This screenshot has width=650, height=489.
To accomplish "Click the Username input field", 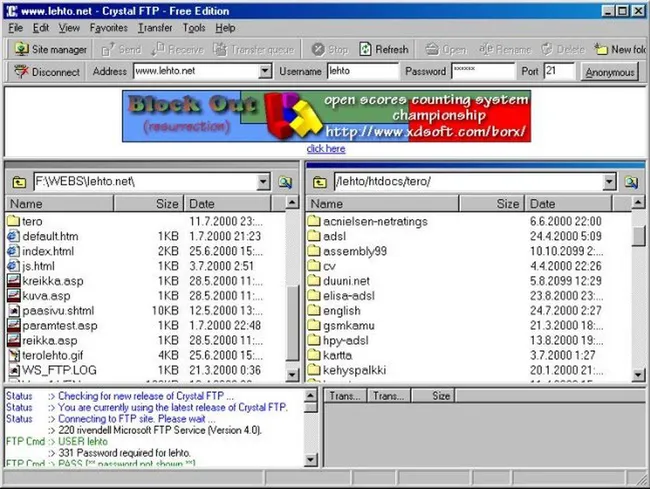I will pos(363,71).
